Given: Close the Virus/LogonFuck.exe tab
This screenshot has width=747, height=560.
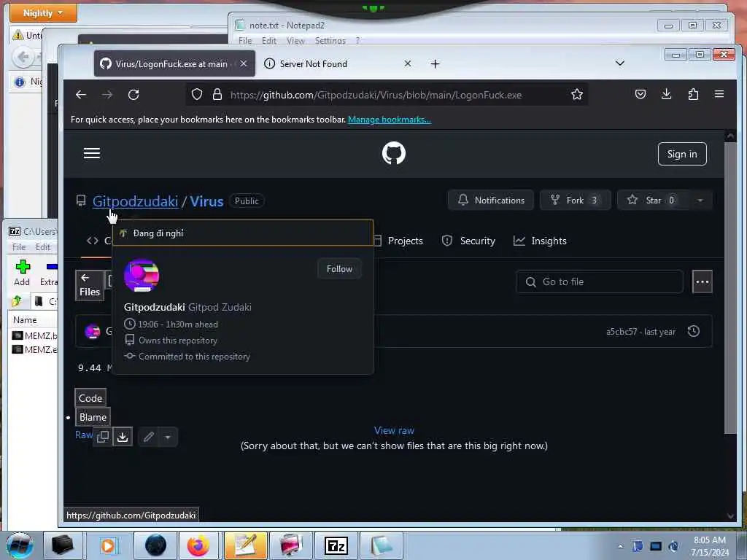Looking at the screenshot, I should [244, 63].
